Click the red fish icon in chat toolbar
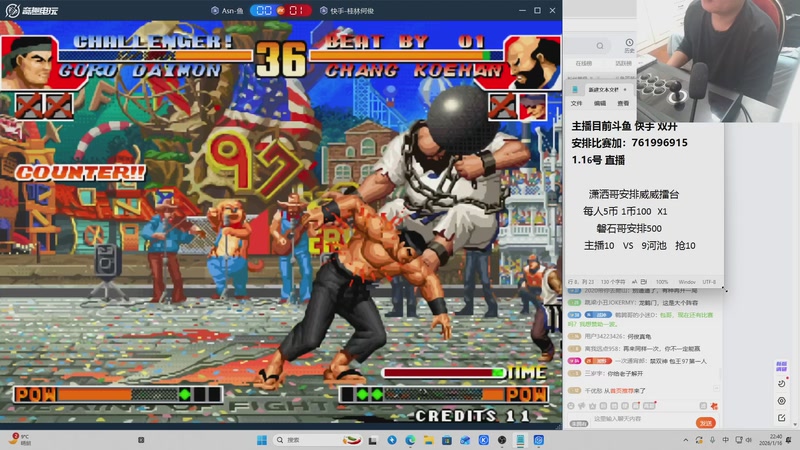Screen dimensions: 800x450 714,406
